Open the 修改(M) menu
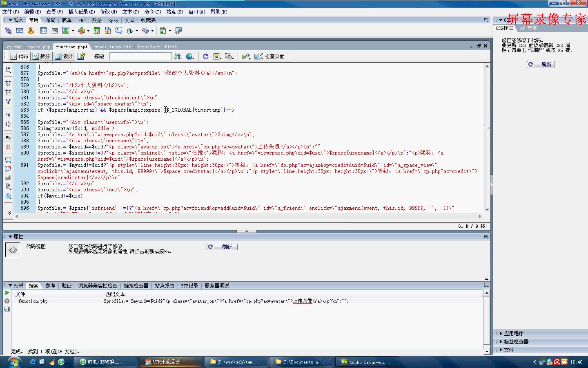Viewport: 588px width, 368px height. pos(108,12)
